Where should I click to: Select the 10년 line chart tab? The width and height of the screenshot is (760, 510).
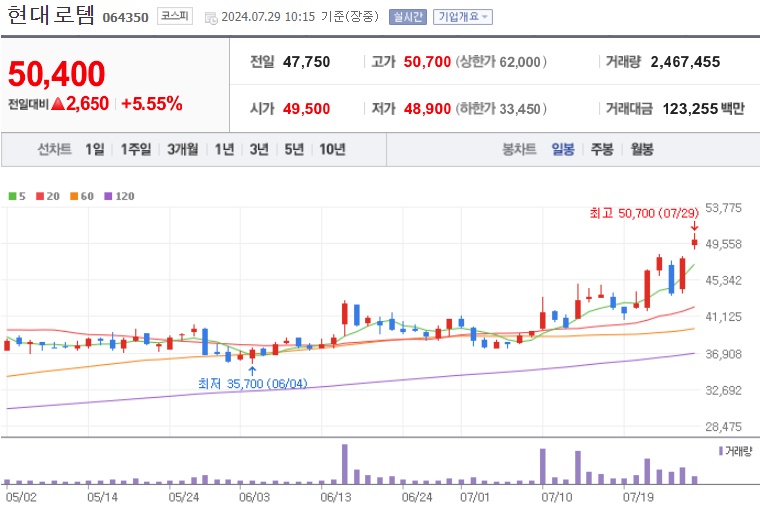tap(332, 149)
